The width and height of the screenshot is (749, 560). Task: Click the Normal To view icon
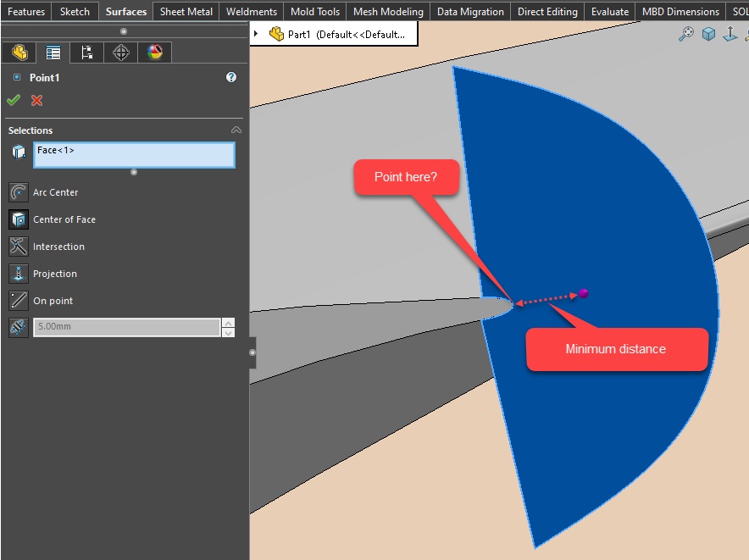click(x=730, y=34)
